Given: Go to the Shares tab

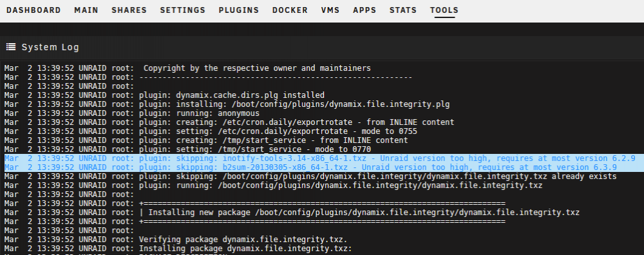Looking at the screenshot, I should point(129,10).
